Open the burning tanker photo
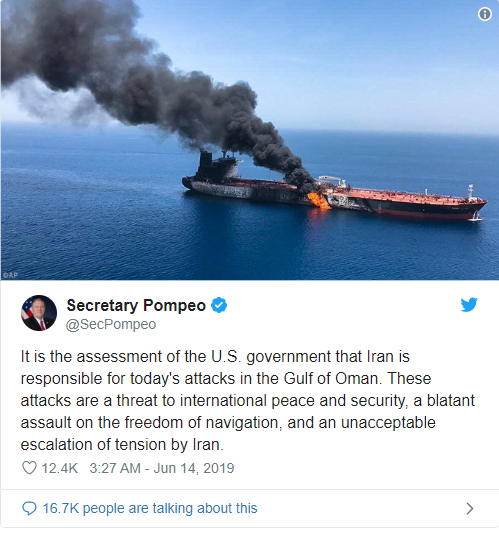Viewport: 499px width, 533px height. click(x=250, y=140)
